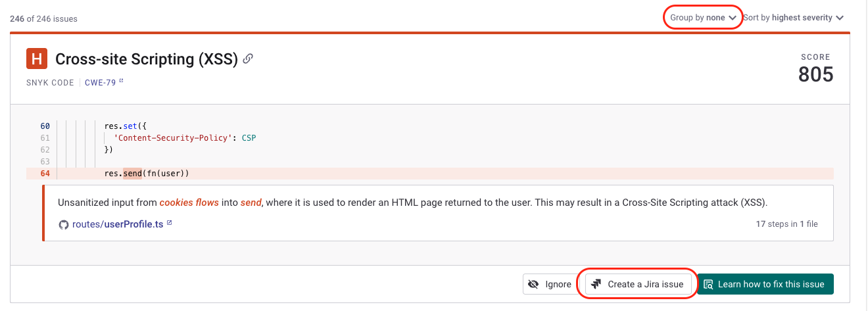Click the Jira logo icon
The width and height of the screenshot is (868, 311).
coord(596,285)
